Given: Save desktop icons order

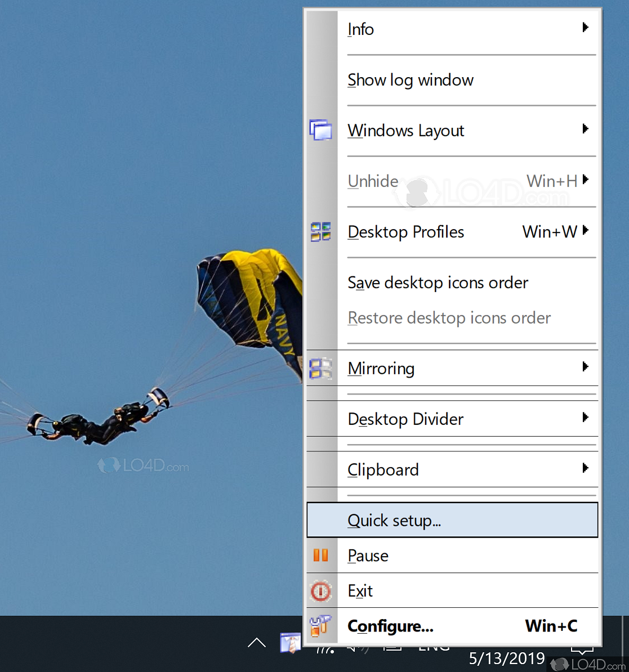Looking at the screenshot, I should tap(438, 283).
